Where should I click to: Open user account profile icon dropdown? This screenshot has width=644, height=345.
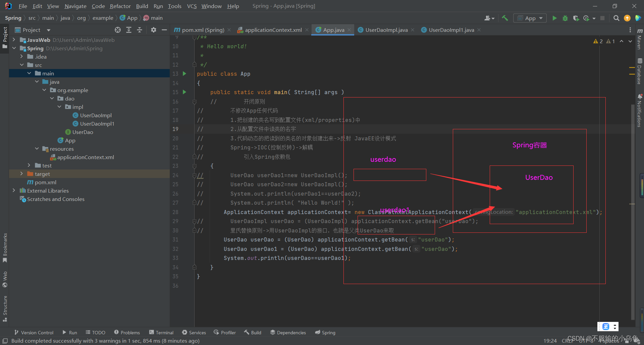coord(489,18)
